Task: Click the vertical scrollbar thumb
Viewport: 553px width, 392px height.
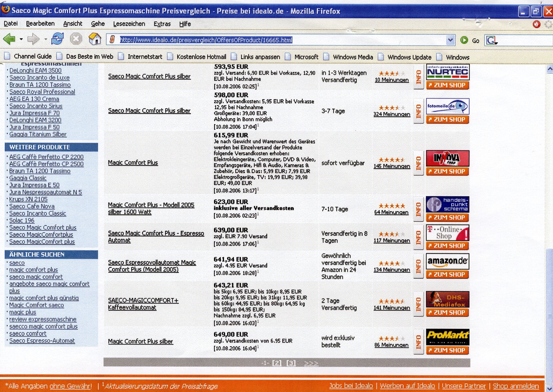Action: pyautogui.click(x=550, y=316)
